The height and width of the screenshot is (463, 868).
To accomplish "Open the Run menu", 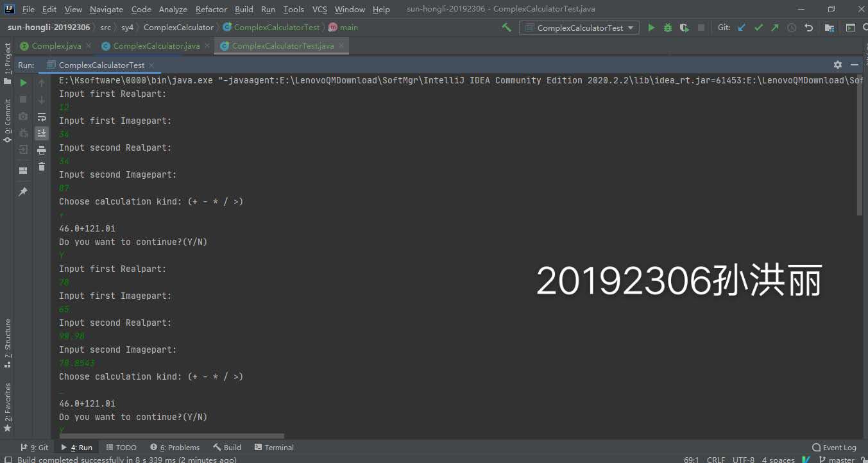I will [x=268, y=10].
